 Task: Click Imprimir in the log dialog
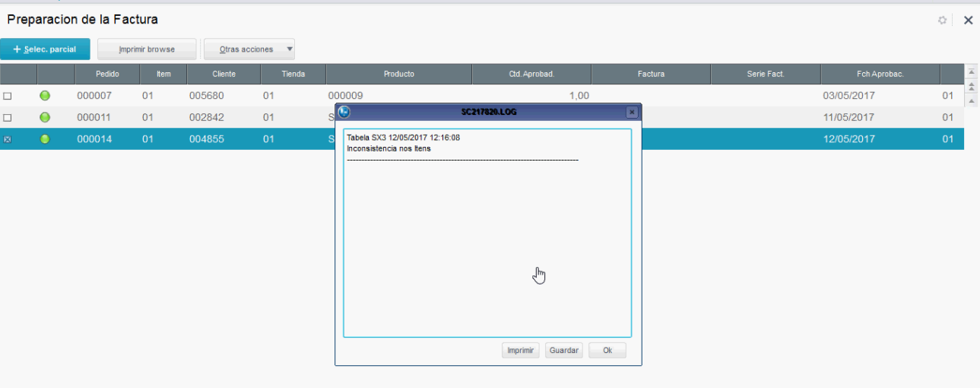pyautogui.click(x=520, y=351)
